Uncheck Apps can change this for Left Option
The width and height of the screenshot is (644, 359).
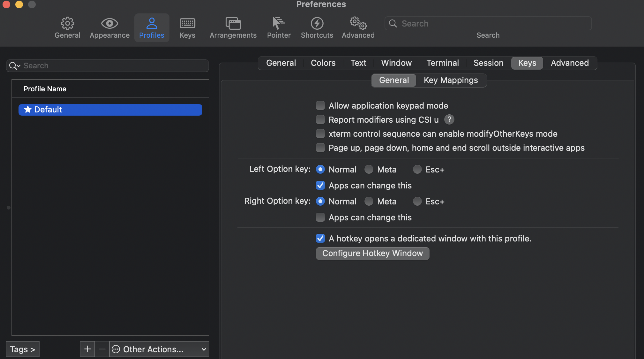click(320, 185)
